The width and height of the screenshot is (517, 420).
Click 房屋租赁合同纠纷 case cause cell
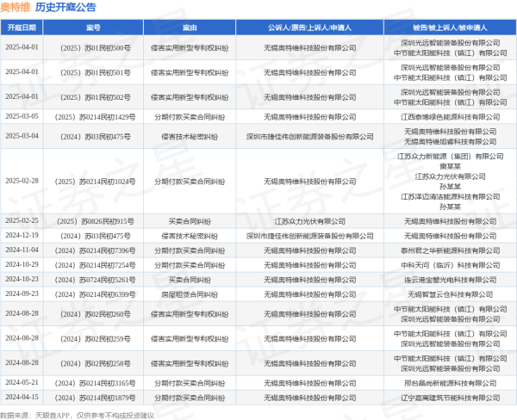click(190, 294)
